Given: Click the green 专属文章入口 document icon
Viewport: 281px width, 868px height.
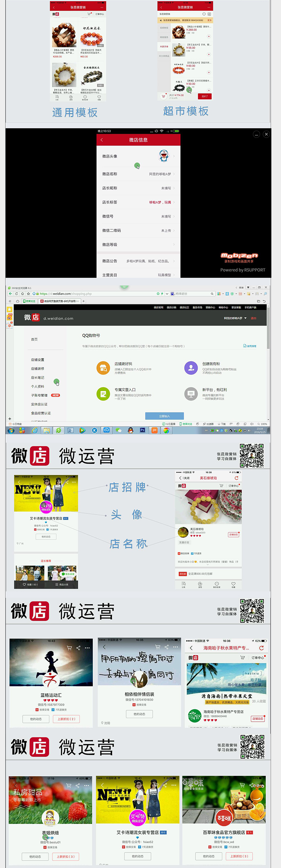Looking at the screenshot, I should coord(103,394).
